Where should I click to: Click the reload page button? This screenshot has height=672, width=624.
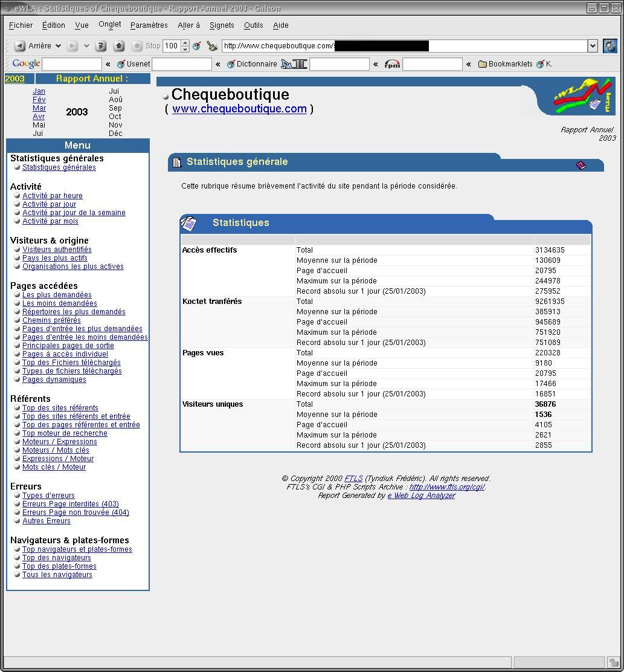click(x=101, y=45)
